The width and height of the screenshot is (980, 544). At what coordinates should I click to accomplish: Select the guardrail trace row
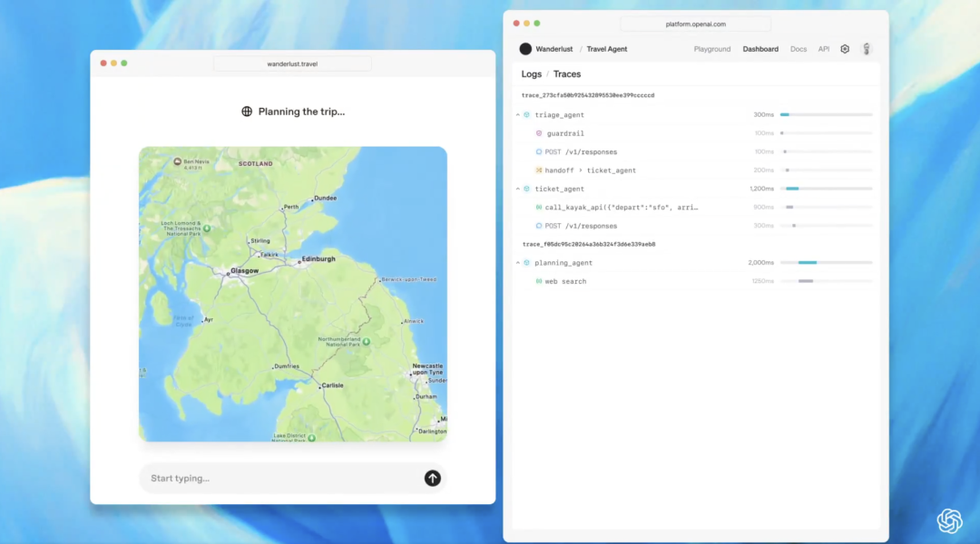click(695, 133)
